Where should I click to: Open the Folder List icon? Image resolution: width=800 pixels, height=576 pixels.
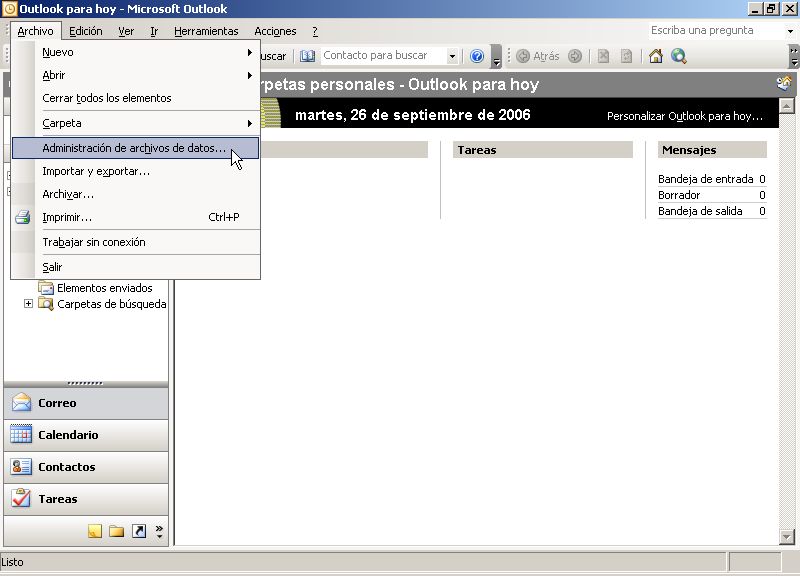pyautogui.click(x=116, y=531)
